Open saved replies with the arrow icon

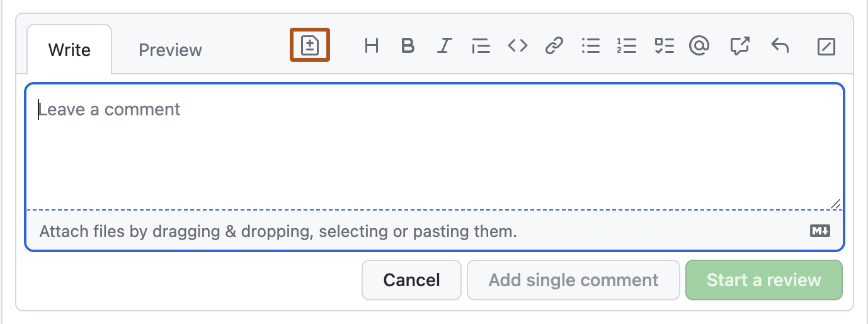coord(780,46)
